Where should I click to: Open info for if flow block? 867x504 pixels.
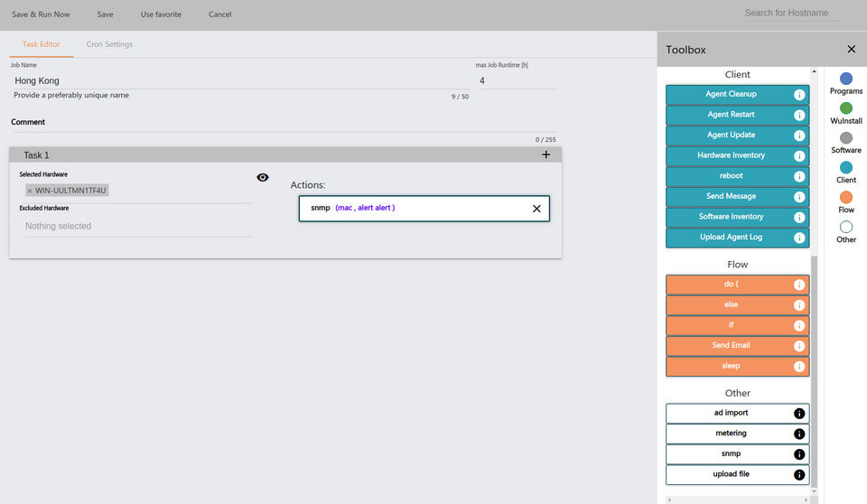(x=799, y=326)
